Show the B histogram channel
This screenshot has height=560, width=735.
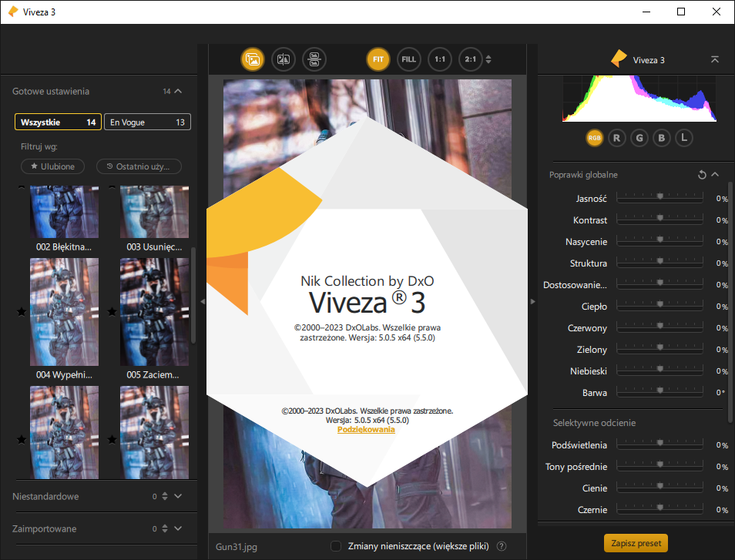[x=662, y=138]
